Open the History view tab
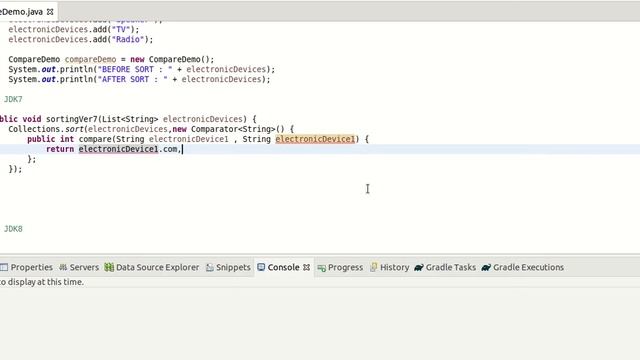This screenshot has height=360, width=640. pos(389,267)
